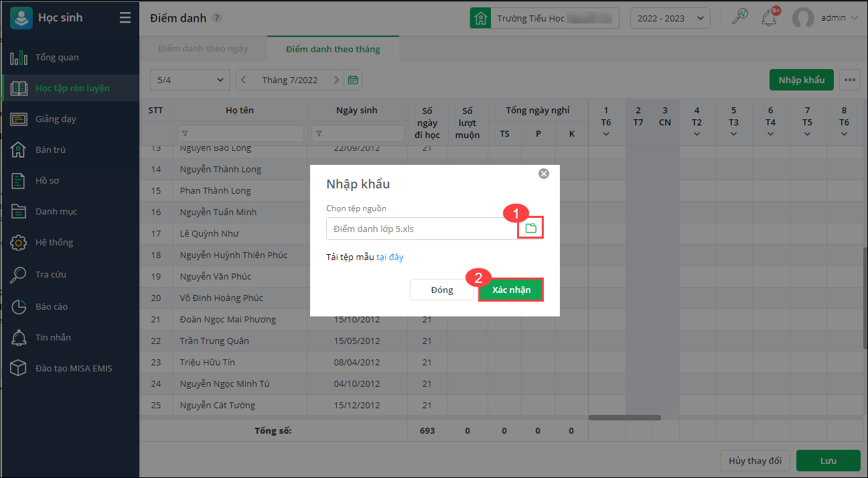Toggle the hamburger sidebar menu
This screenshot has width=868, height=478.
click(x=125, y=18)
